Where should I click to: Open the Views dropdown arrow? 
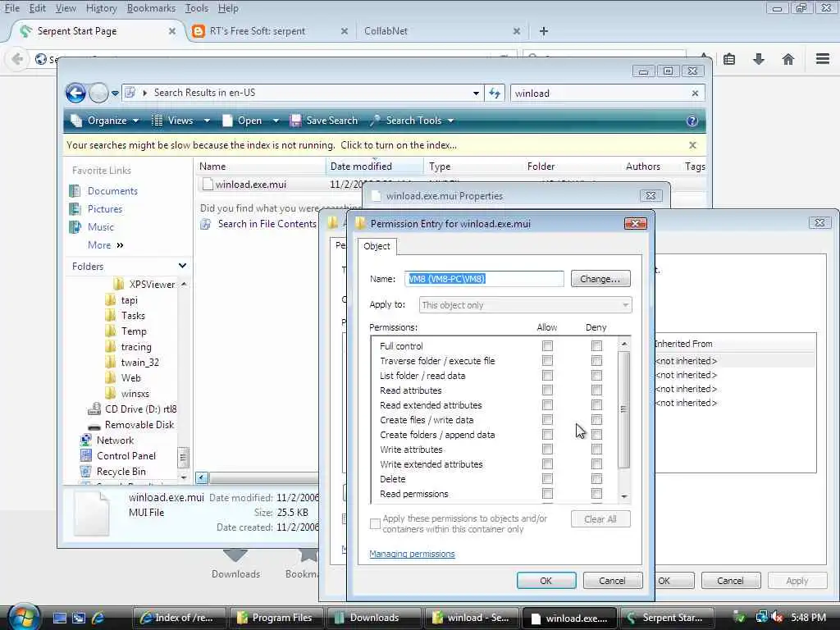[x=207, y=121]
